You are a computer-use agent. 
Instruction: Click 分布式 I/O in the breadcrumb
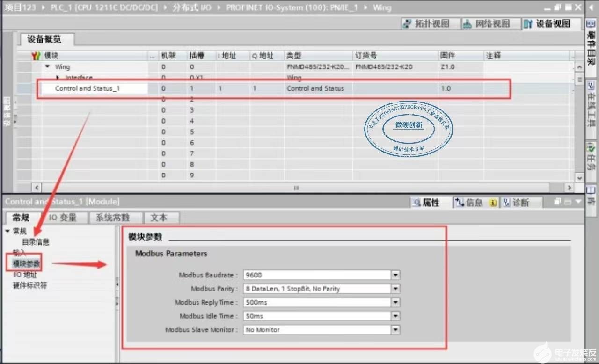coord(192,8)
